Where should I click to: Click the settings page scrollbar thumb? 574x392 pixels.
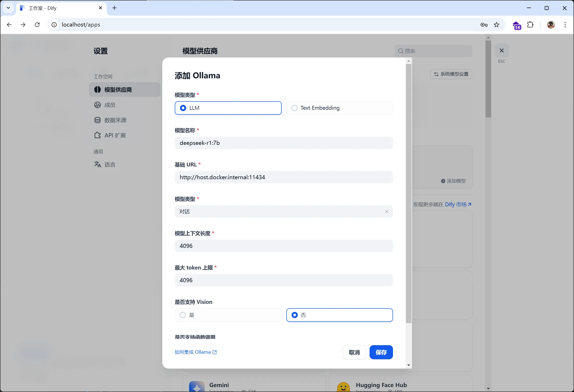(488, 79)
